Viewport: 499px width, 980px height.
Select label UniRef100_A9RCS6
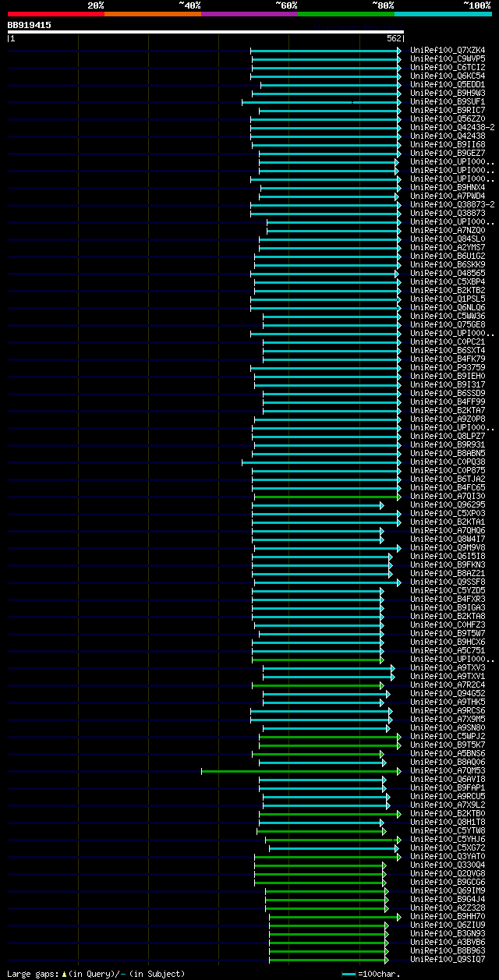[x=448, y=710]
